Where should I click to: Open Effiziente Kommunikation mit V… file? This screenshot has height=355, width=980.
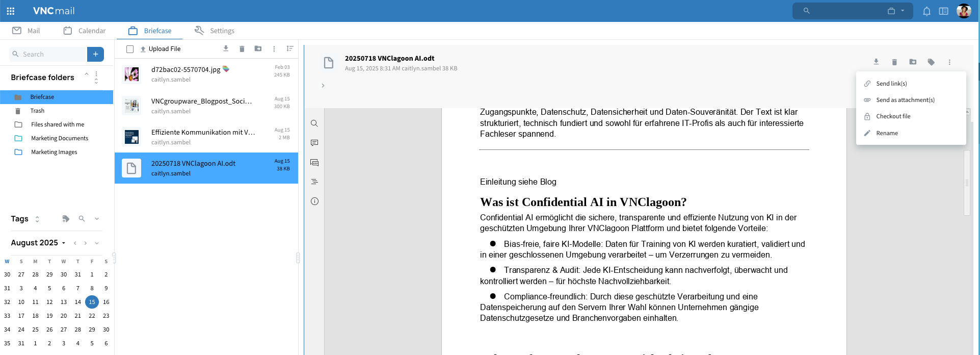[206, 137]
